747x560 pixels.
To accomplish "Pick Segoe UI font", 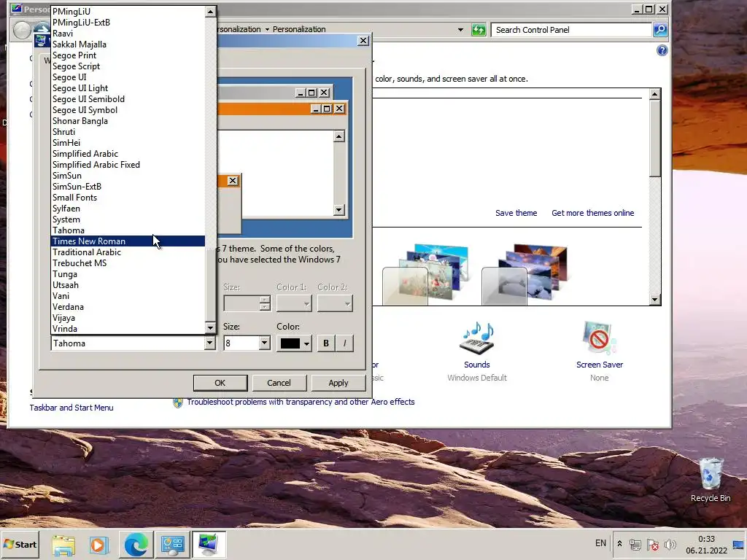I will click(128, 77).
